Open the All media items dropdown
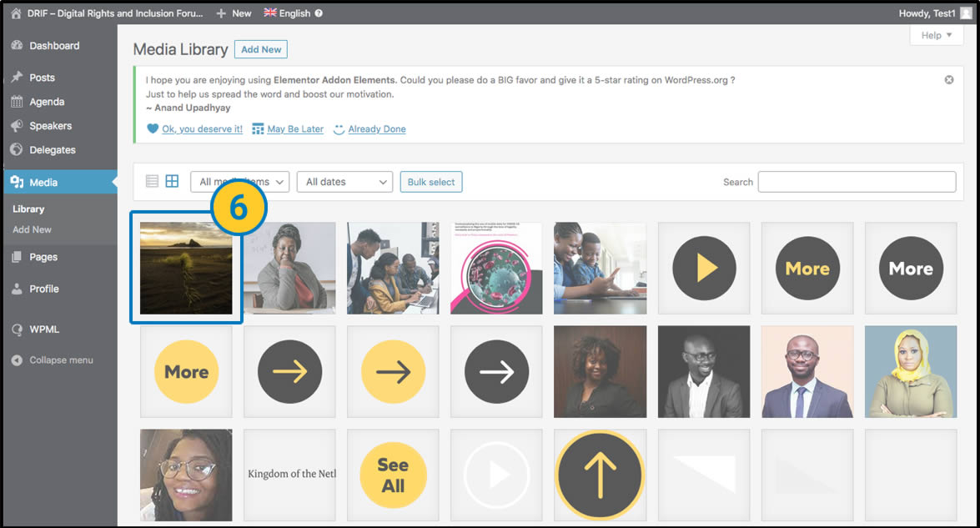Viewport: 980px width, 528px height. click(239, 182)
